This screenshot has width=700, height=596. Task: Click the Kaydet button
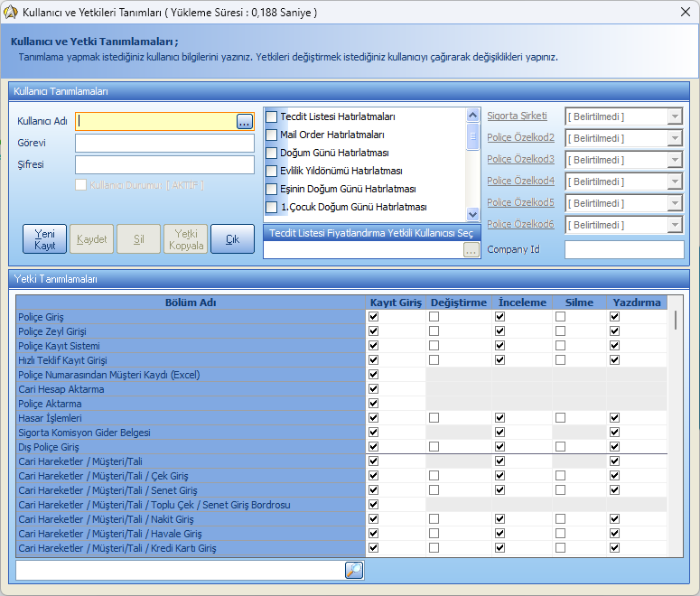[91, 239]
